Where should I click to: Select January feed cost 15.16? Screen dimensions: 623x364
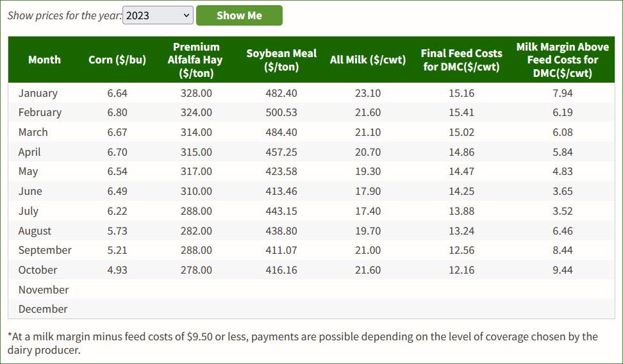pyautogui.click(x=461, y=93)
